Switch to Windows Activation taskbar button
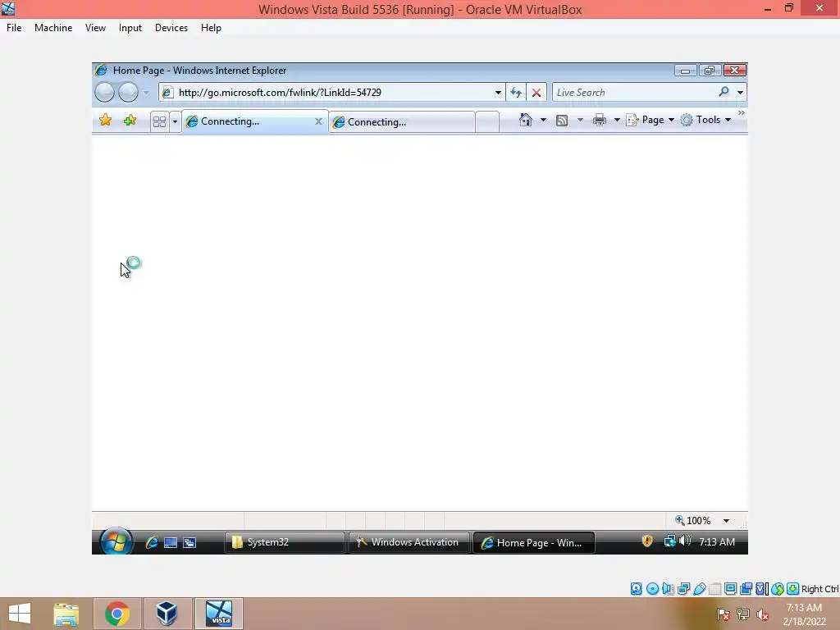Image resolution: width=840 pixels, height=630 pixels. click(x=409, y=542)
